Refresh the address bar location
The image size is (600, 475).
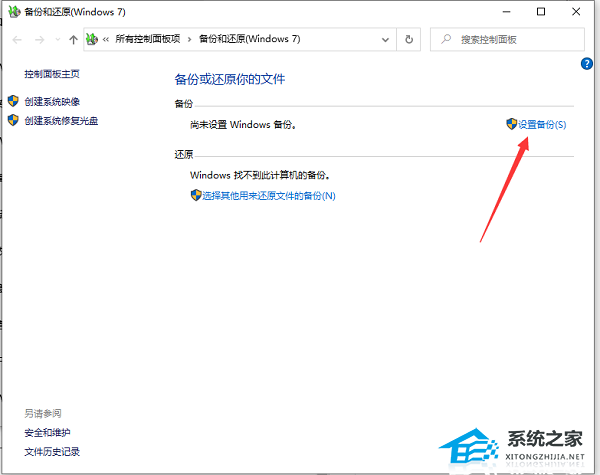pyautogui.click(x=409, y=40)
